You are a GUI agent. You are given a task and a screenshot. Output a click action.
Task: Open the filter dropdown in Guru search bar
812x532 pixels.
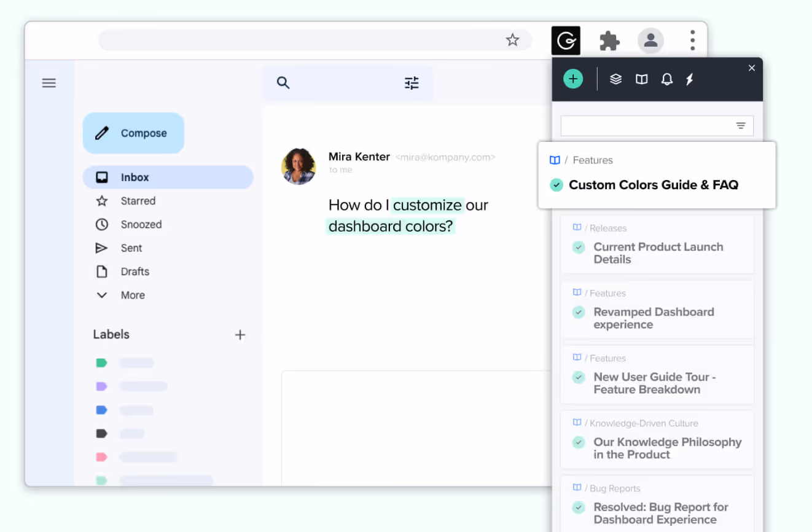click(741, 125)
